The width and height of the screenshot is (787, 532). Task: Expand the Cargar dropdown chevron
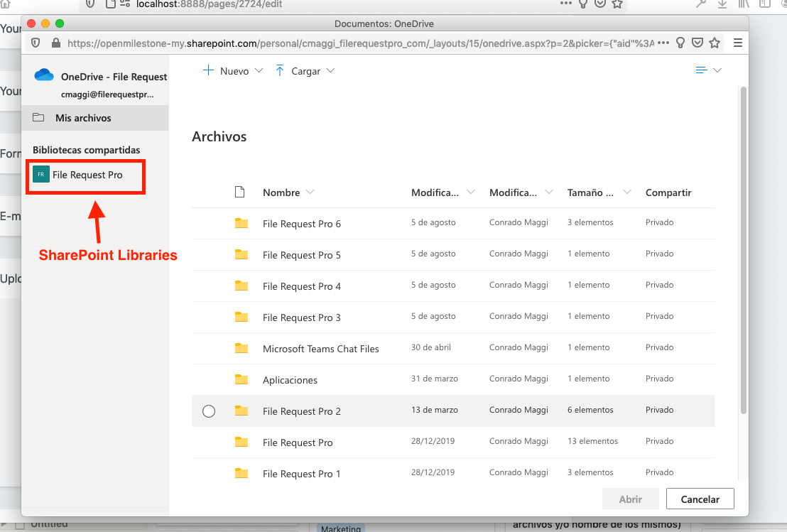pyautogui.click(x=330, y=71)
